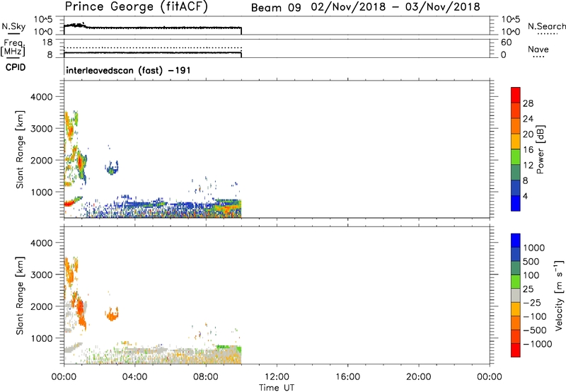The height and width of the screenshot is (392, 566).
Task: Click the Freq. [MHz] axis label
Action: [x=13, y=47]
